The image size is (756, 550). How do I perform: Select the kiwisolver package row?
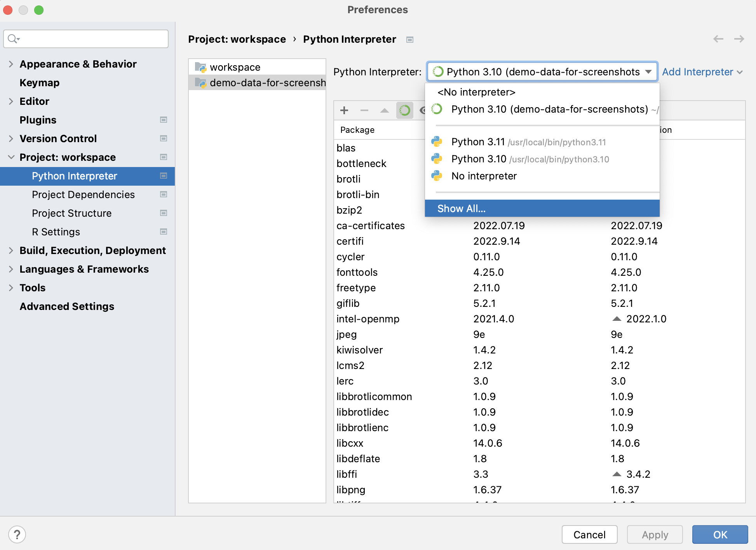539,350
